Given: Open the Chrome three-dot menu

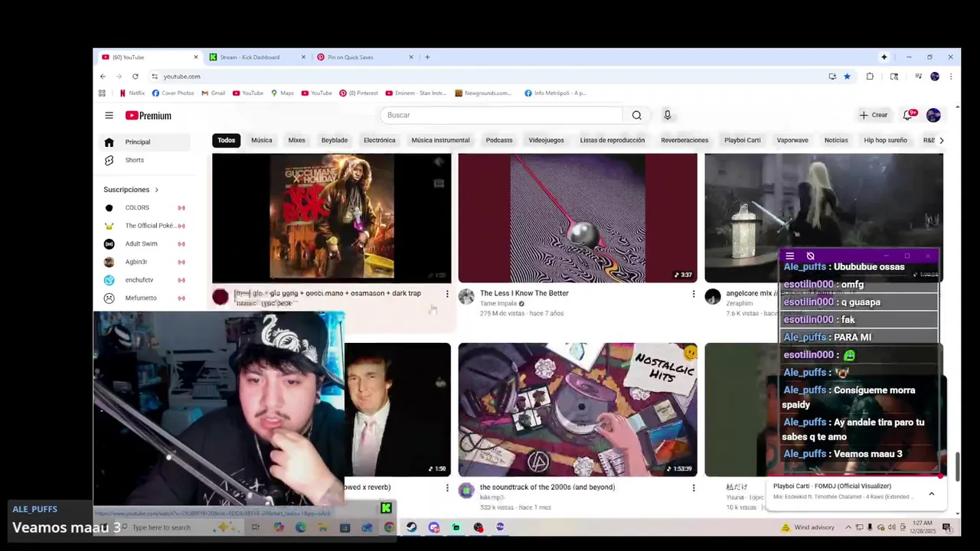Looking at the screenshot, I should [x=950, y=77].
